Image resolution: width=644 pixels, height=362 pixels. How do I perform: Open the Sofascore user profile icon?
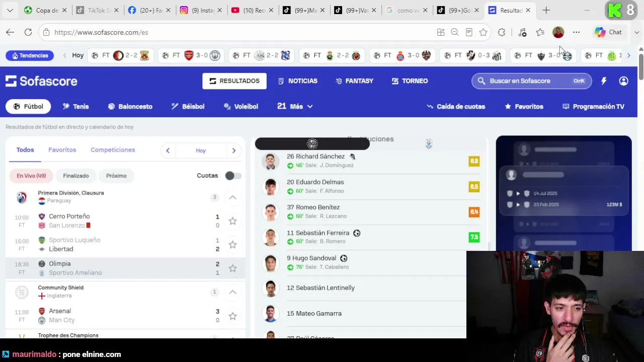tap(624, 81)
